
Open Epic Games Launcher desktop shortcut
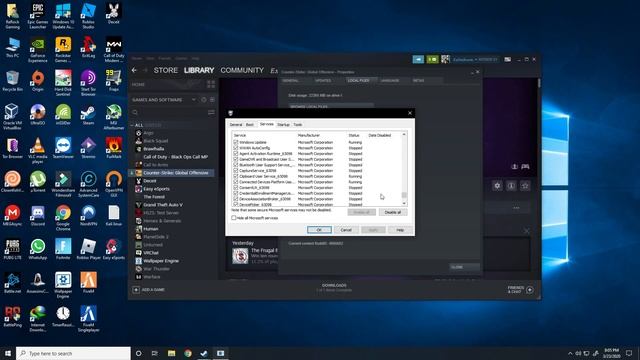tap(38, 16)
